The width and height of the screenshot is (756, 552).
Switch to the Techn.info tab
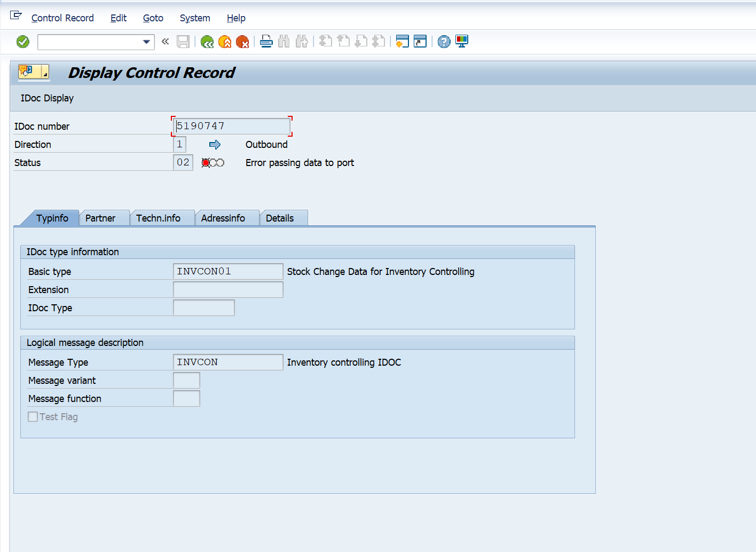pyautogui.click(x=158, y=218)
